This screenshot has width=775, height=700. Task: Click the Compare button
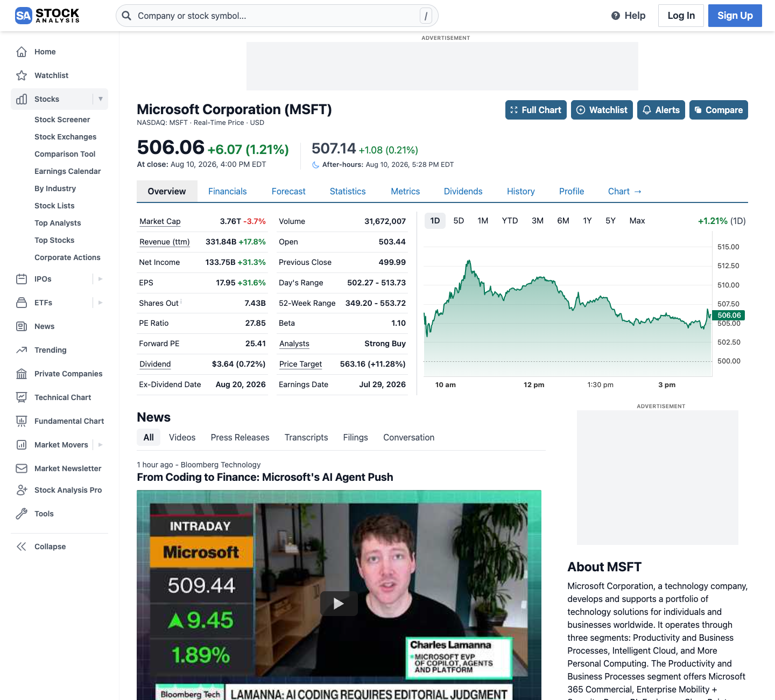click(x=718, y=110)
